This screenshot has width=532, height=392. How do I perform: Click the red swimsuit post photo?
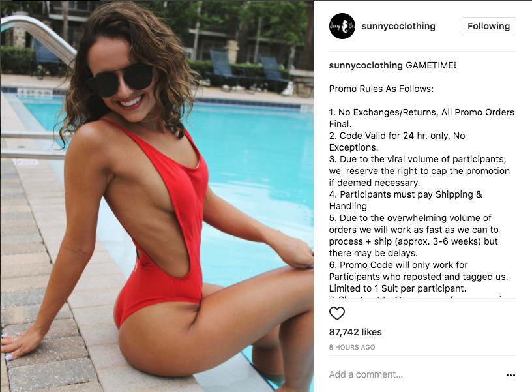156,196
